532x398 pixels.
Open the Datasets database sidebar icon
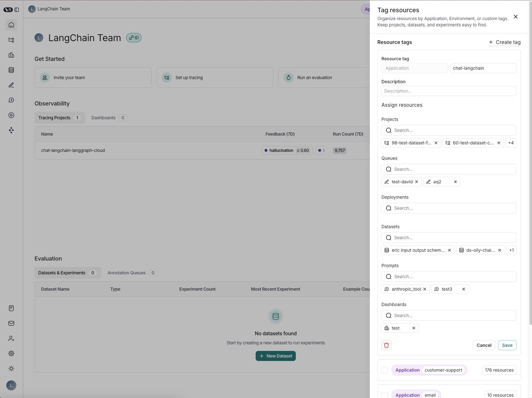coord(11,70)
